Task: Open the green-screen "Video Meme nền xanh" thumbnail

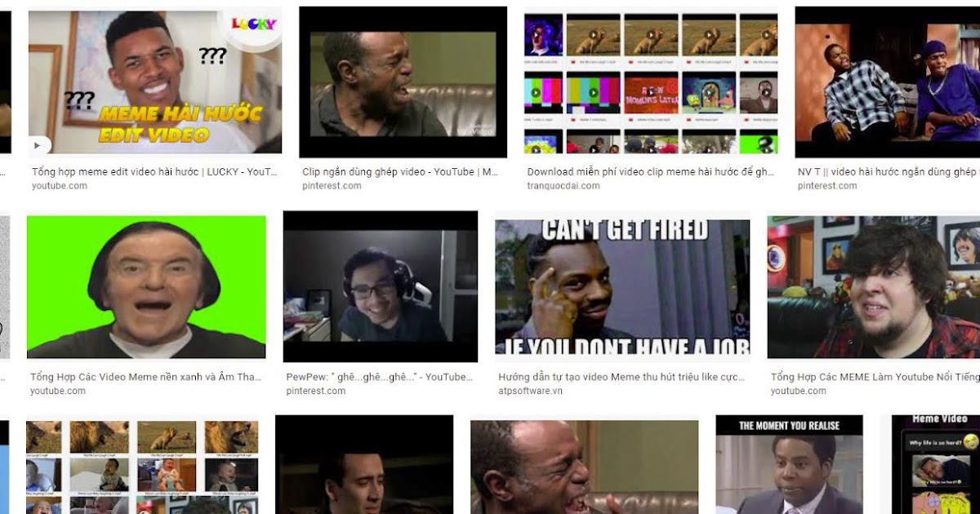Action: click(149, 285)
